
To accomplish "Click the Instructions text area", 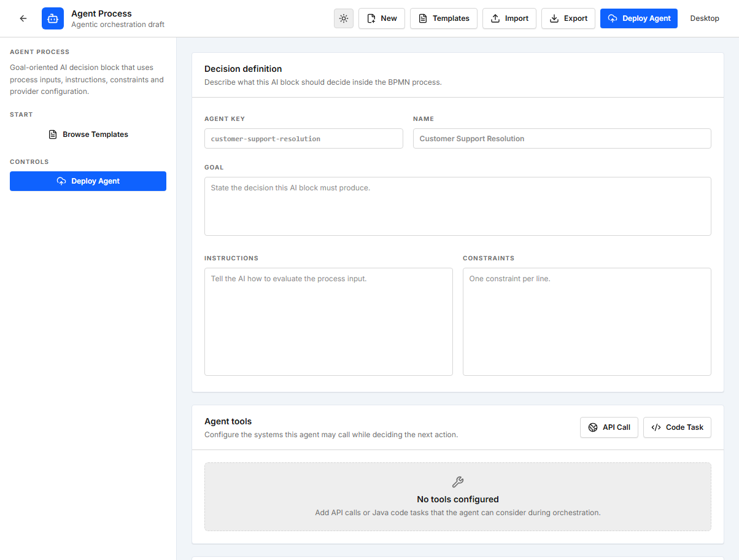I will coord(328,322).
